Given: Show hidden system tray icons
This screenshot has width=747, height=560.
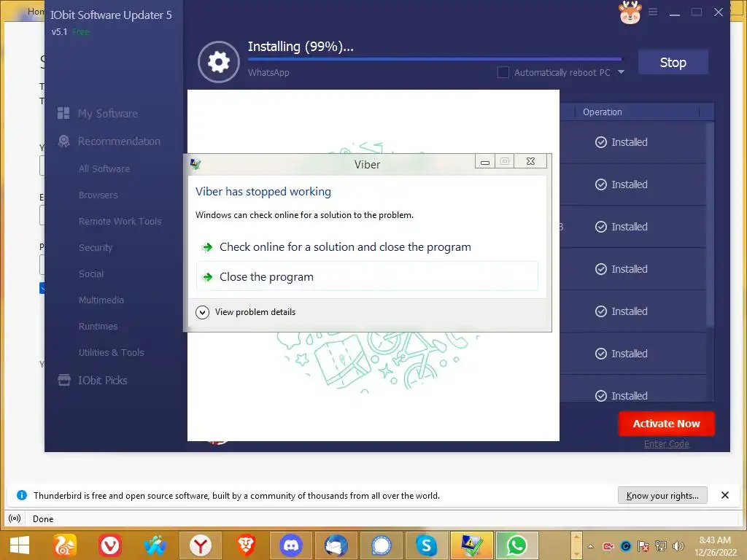Looking at the screenshot, I should pos(591,546).
